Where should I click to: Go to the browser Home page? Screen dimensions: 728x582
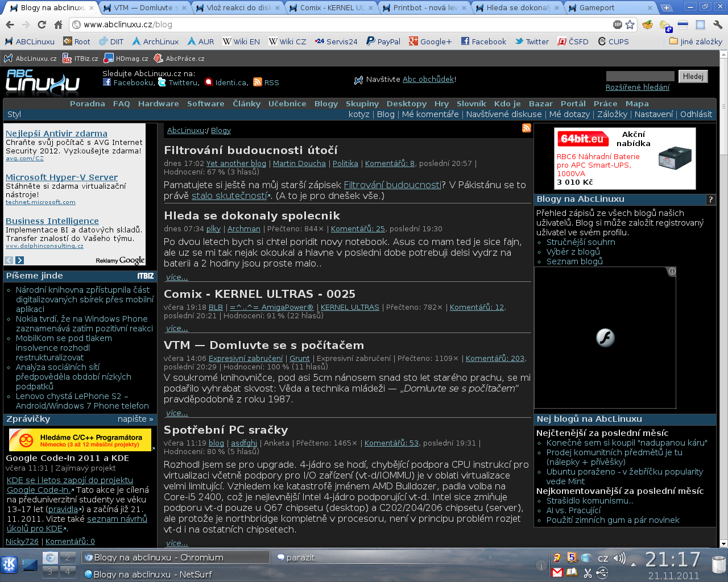[58, 24]
